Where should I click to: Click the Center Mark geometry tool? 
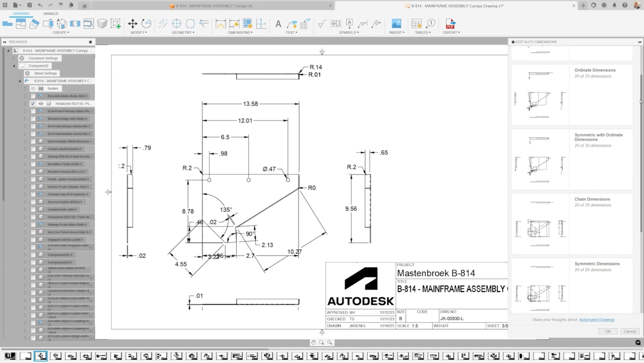176,24
